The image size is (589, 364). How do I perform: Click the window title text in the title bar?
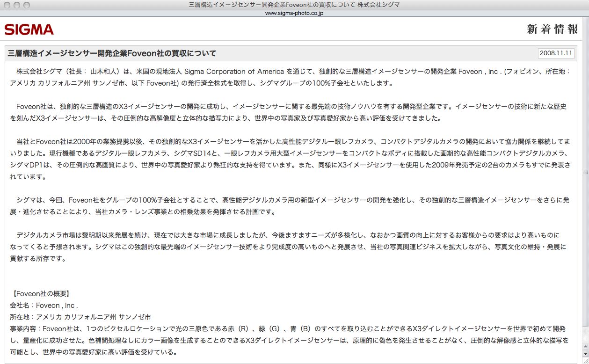click(x=294, y=5)
